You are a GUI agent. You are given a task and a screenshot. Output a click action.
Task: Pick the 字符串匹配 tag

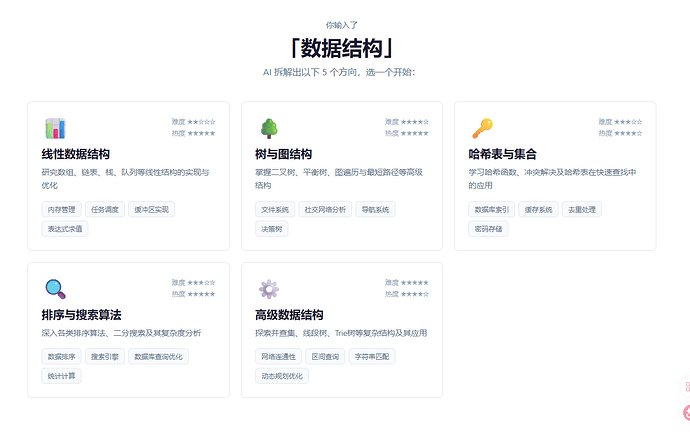click(x=372, y=356)
